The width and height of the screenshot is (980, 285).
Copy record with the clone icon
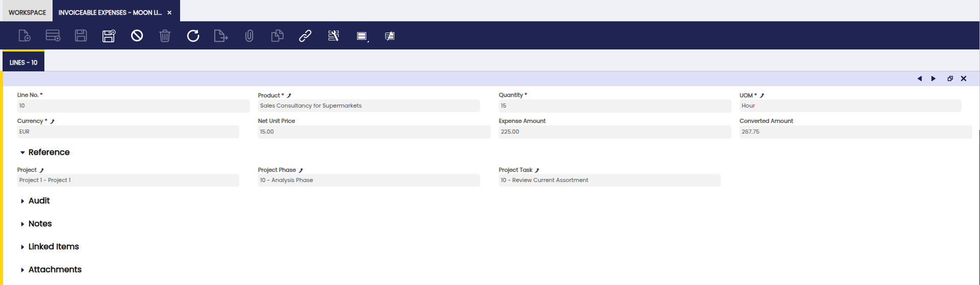pos(277,36)
